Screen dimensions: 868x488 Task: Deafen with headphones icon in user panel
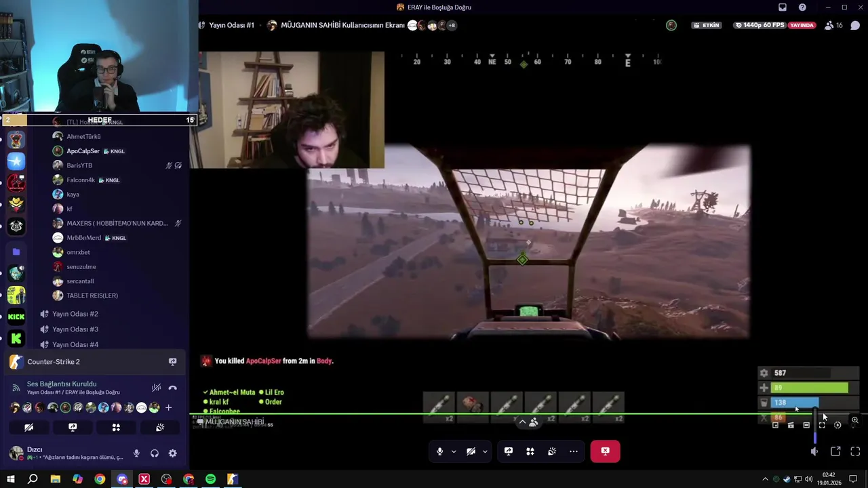[155, 453]
